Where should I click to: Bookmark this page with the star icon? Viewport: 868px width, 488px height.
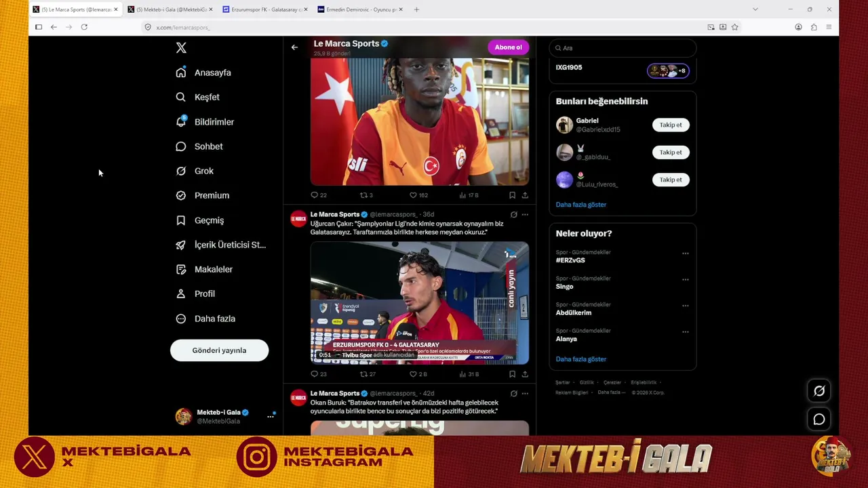coord(734,27)
